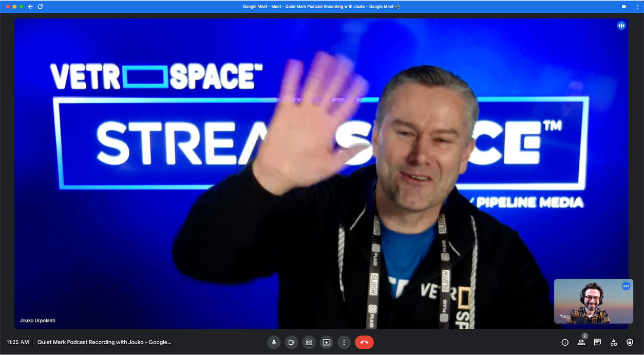Click the meeting title in the bottom bar
The width and height of the screenshot is (644, 355).
click(x=104, y=342)
